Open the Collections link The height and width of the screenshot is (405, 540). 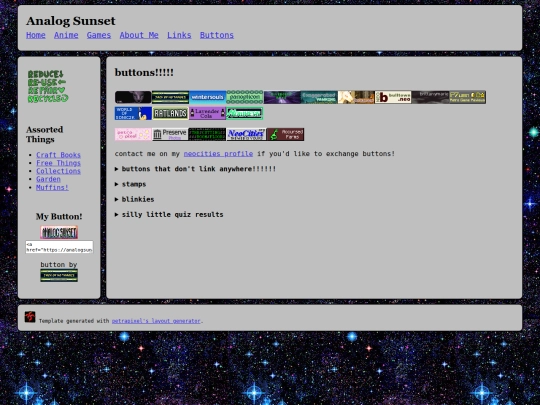click(58, 171)
